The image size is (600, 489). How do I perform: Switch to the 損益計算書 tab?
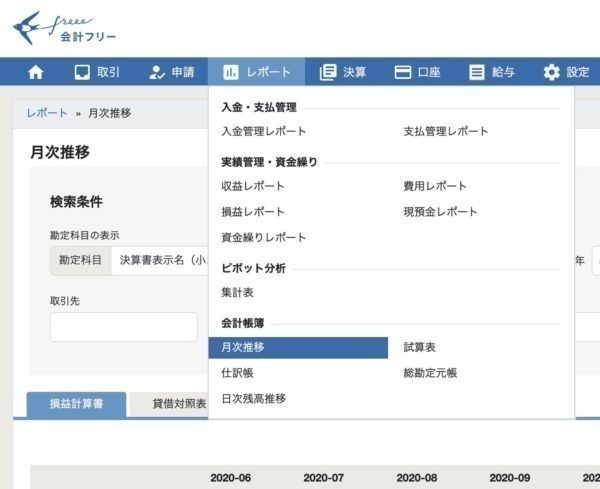[x=76, y=404]
